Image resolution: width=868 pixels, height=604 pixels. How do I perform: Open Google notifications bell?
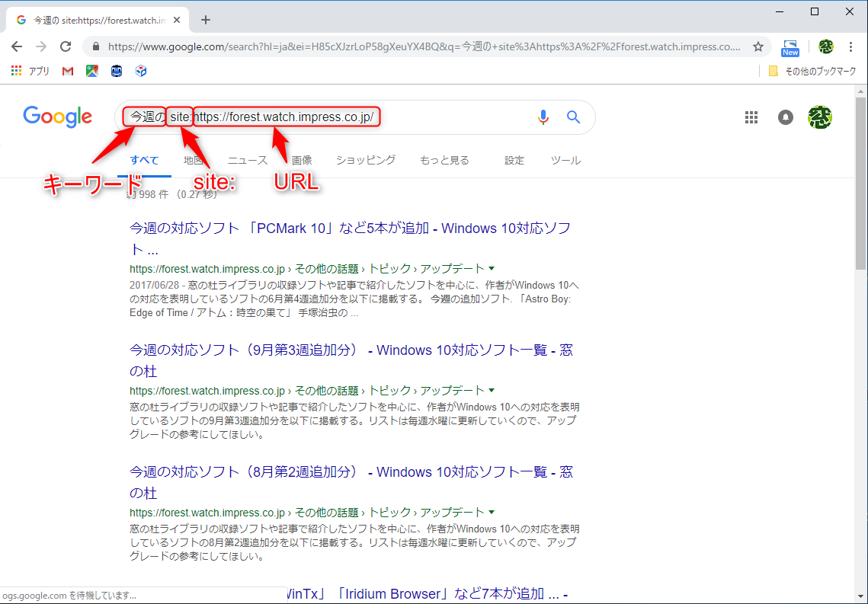click(x=785, y=117)
